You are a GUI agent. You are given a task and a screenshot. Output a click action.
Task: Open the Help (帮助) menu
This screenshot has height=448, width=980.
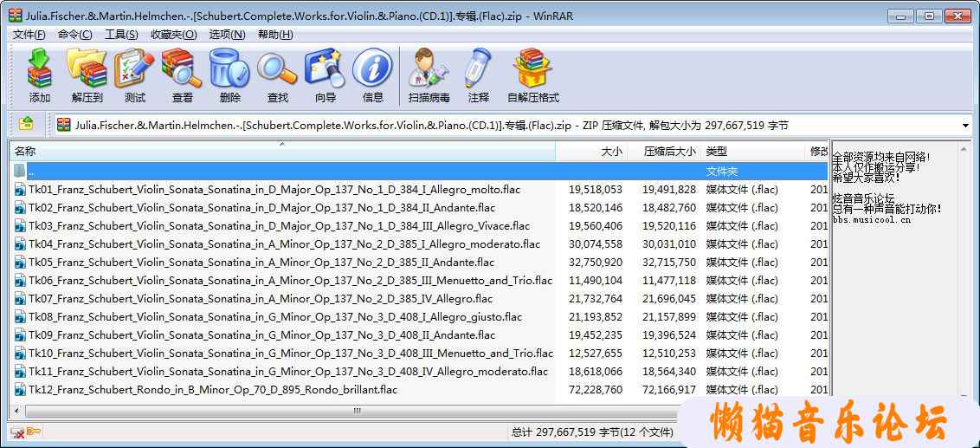pos(275,35)
